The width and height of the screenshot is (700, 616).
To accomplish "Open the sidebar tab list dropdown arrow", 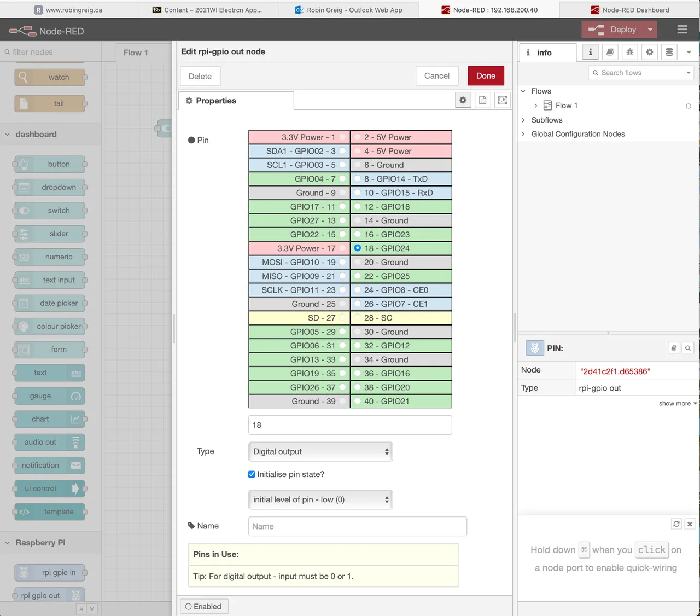I will (x=689, y=52).
